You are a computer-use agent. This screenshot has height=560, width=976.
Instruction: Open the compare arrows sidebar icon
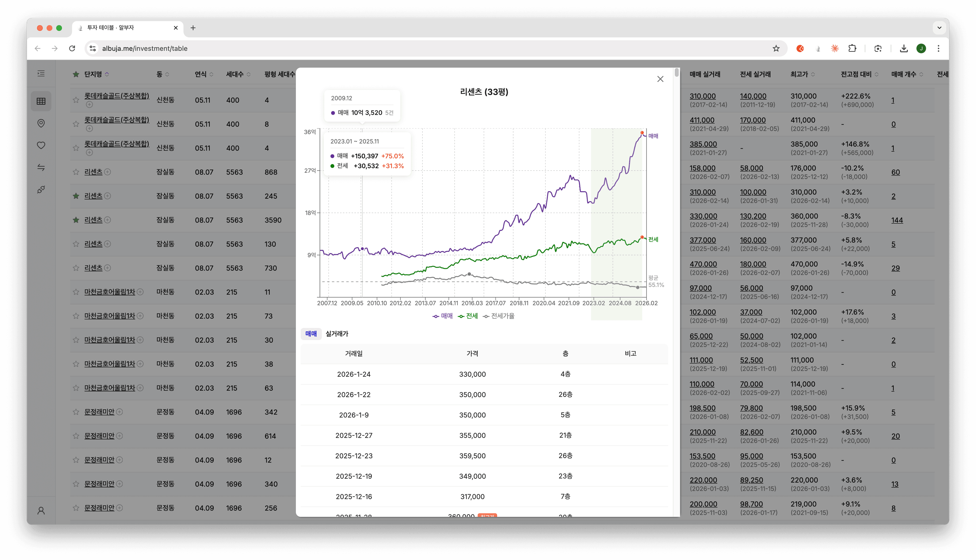pyautogui.click(x=41, y=167)
